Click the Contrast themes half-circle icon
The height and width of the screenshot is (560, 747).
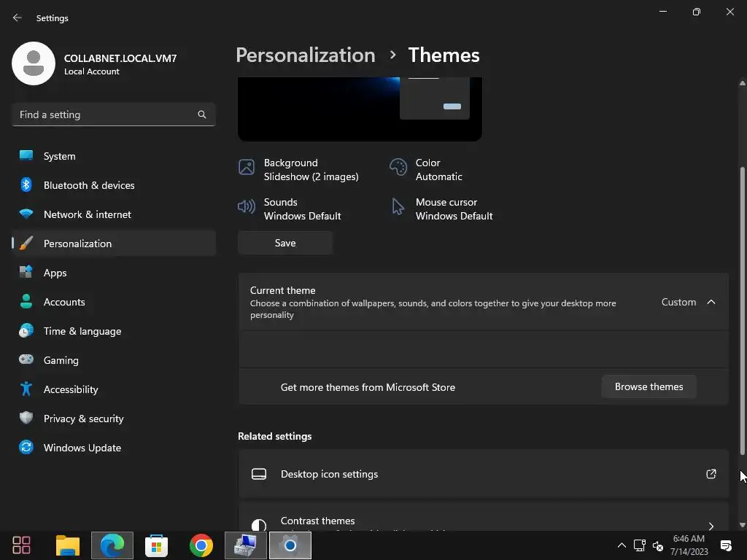pos(259,525)
